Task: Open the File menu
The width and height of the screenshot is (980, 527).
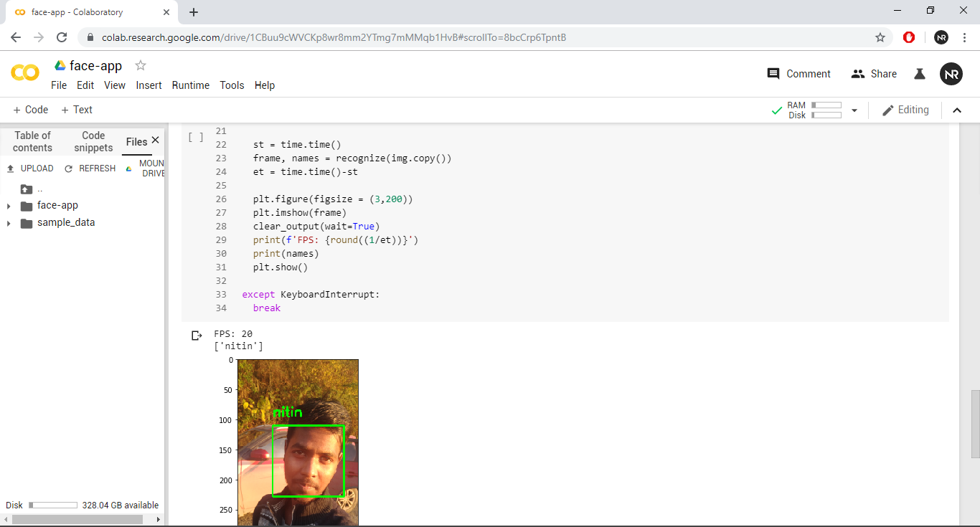Action: coord(59,85)
